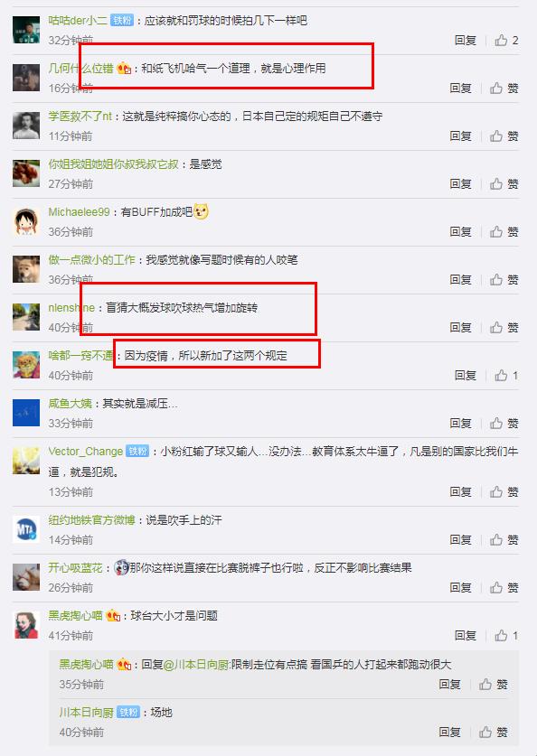
Task: Open the MTA avatar of 纽约地铁官方微博
Action: [26, 529]
